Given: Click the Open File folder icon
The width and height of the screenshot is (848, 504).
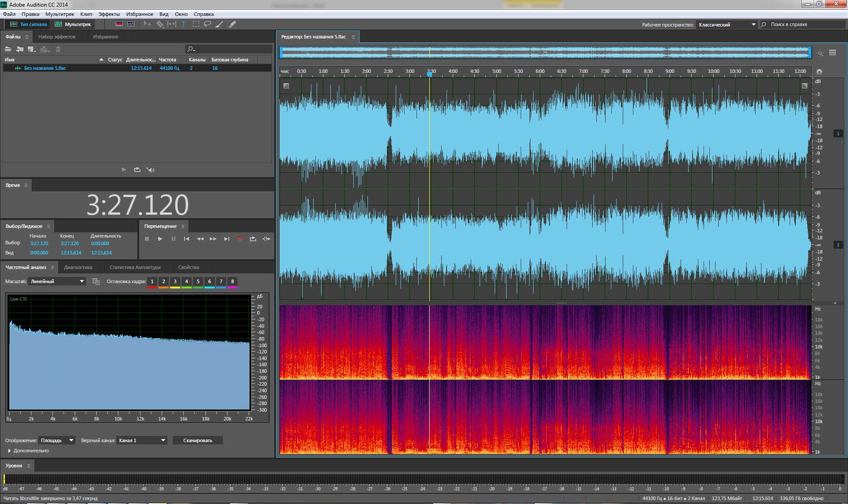Looking at the screenshot, I should click(8, 49).
